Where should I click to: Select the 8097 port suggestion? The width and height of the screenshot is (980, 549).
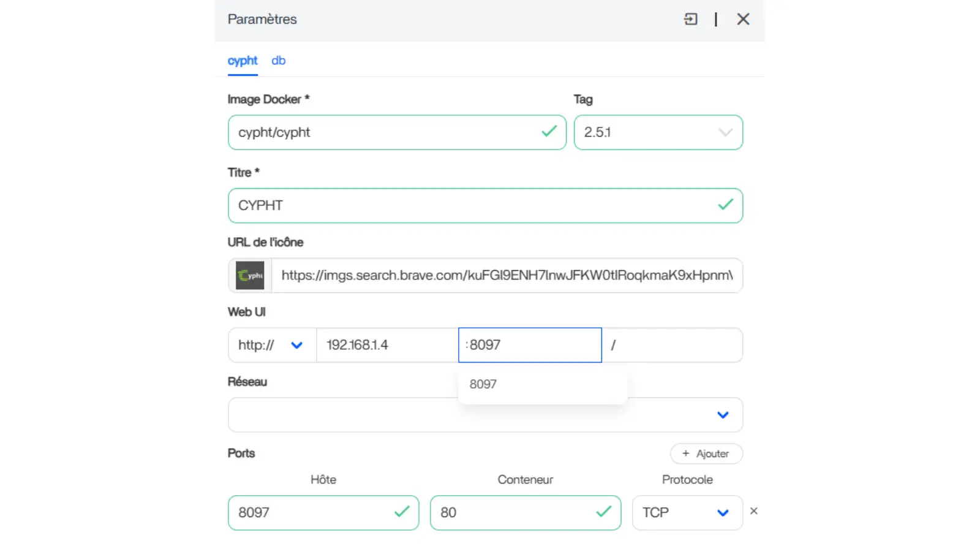point(483,384)
